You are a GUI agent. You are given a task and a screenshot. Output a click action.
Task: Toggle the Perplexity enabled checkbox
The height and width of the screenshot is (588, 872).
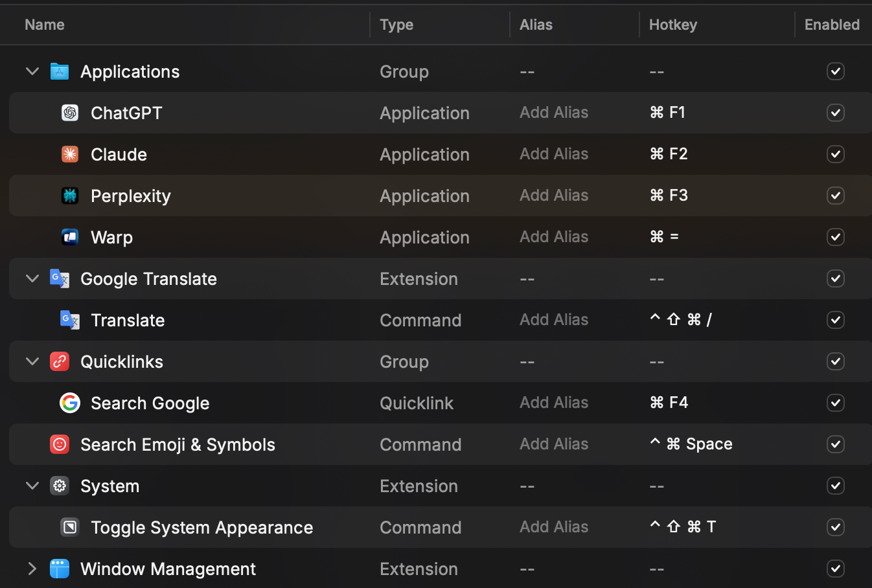click(x=836, y=196)
